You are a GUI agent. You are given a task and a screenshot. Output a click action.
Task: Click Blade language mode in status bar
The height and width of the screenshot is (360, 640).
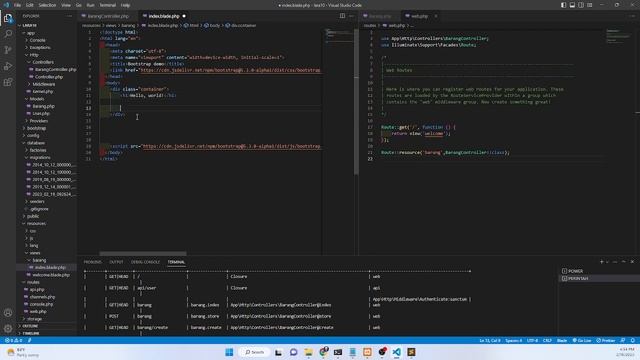[x=562, y=340]
